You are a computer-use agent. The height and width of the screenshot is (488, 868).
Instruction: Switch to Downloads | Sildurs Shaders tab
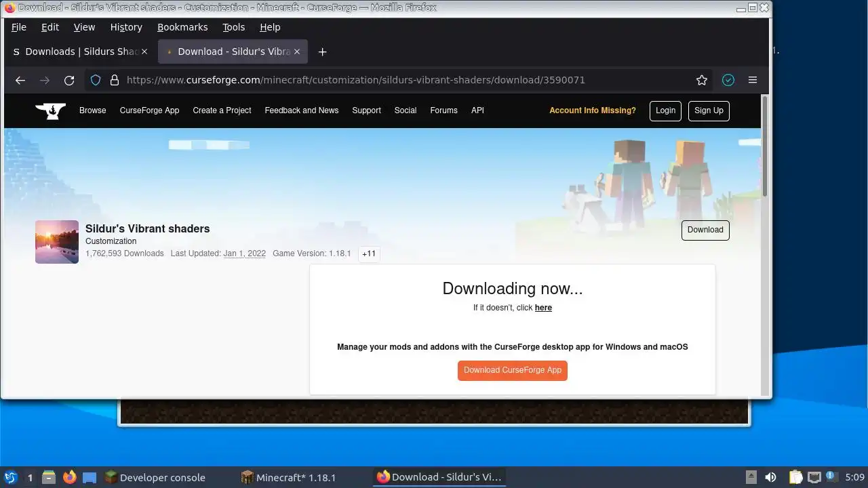coord(80,52)
